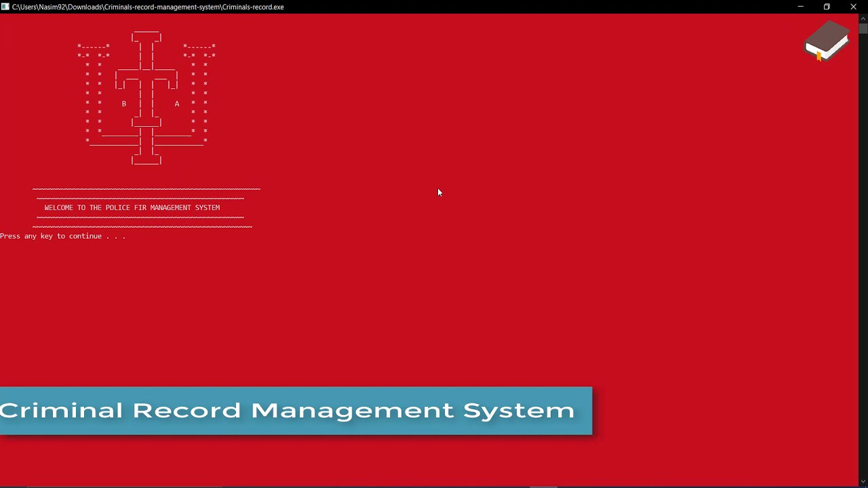Click the letter B in the ASCII emblem
This screenshot has width=868, height=488.
tap(124, 104)
